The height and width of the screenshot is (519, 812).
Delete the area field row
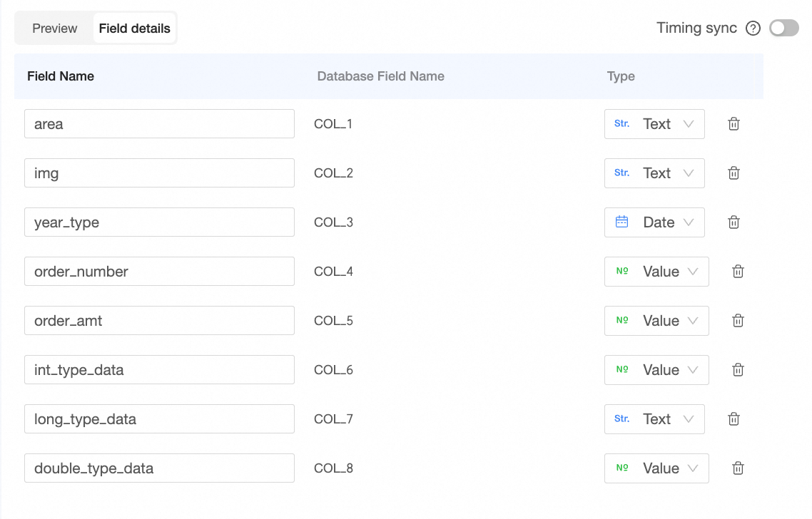click(x=734, y=123)
